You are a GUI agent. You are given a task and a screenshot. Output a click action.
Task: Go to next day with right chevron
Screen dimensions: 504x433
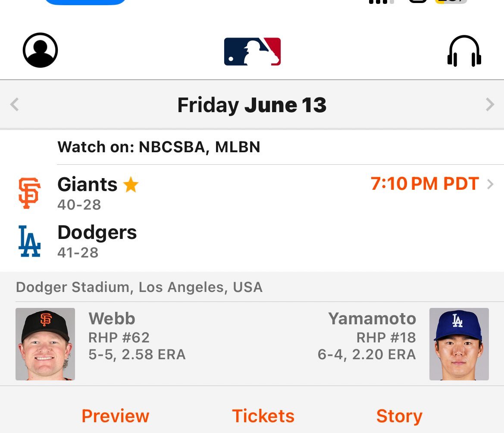(x=490, y=104)
